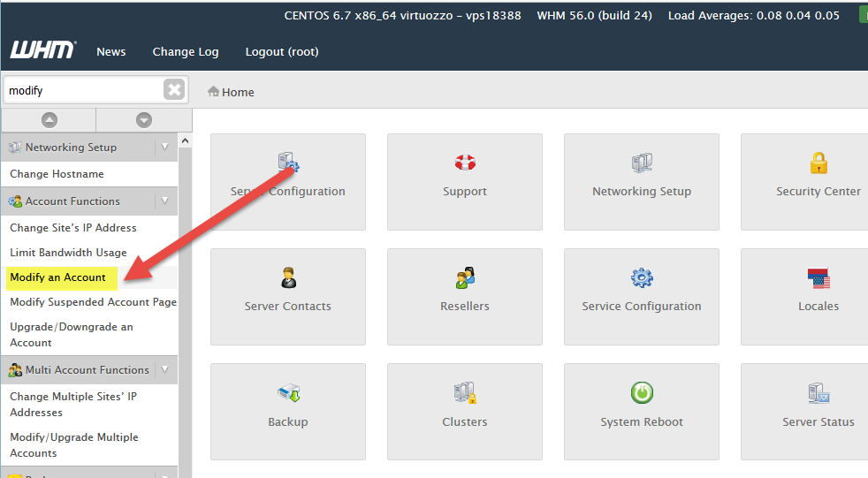
Task: Collapse the Multi Account Functions arrow
Action: (x=164, y=370)
